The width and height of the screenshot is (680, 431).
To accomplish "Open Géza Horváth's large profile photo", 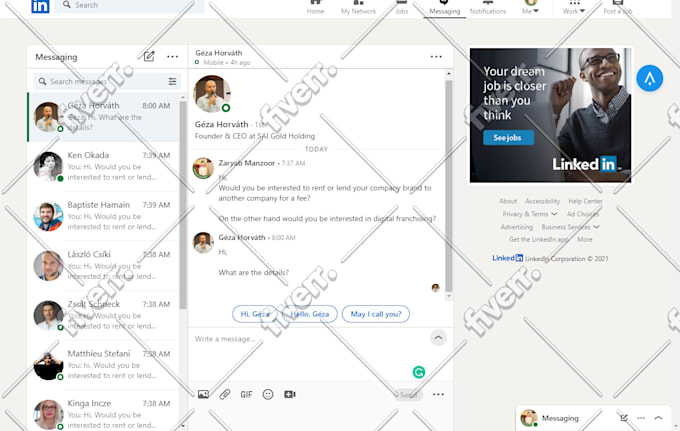I will click(x=212, y=94).
